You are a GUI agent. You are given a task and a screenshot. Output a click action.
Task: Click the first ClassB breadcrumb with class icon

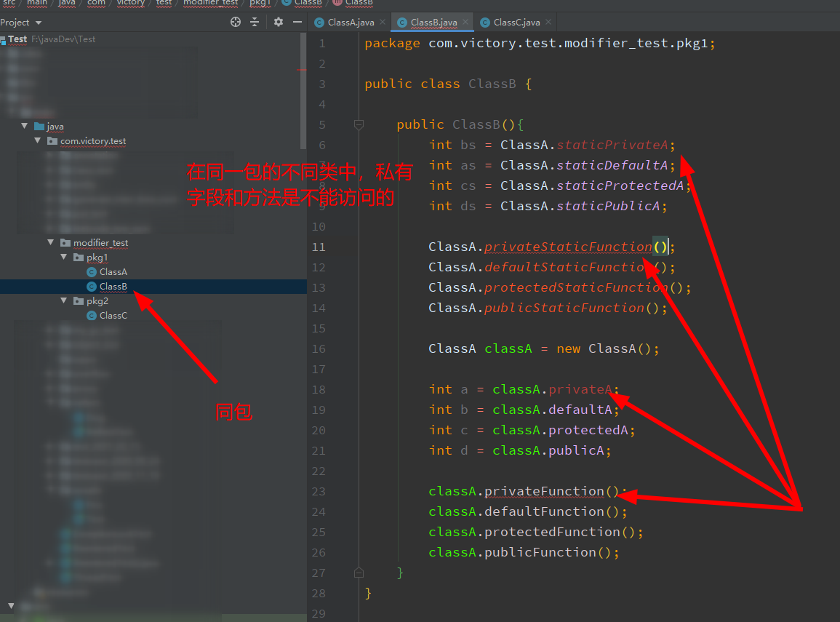click(x=302, y=3)
